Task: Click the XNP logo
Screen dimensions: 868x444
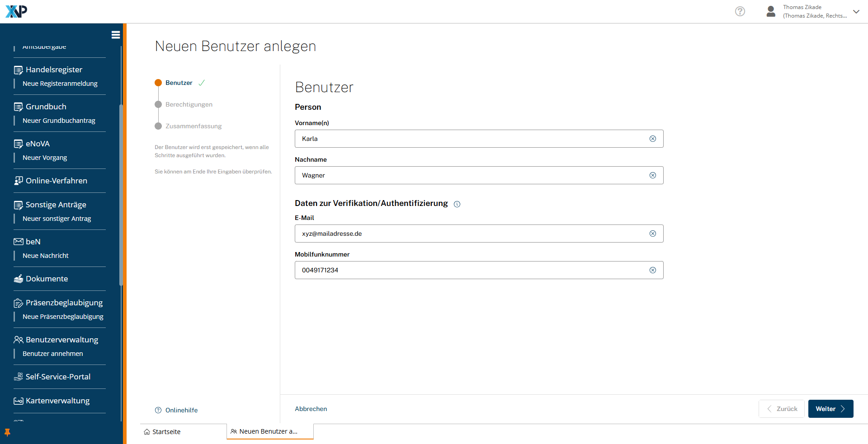Action: [16, 11]
